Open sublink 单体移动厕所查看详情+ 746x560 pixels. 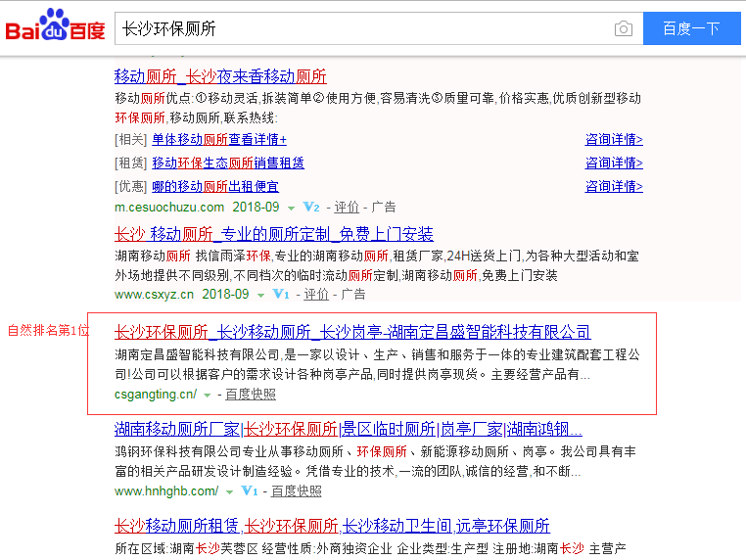point(219,139)
